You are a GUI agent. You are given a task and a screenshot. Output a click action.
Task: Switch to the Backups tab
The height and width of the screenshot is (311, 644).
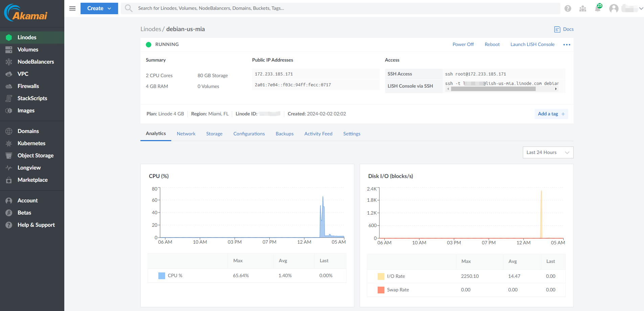click(x=285, y=134)
